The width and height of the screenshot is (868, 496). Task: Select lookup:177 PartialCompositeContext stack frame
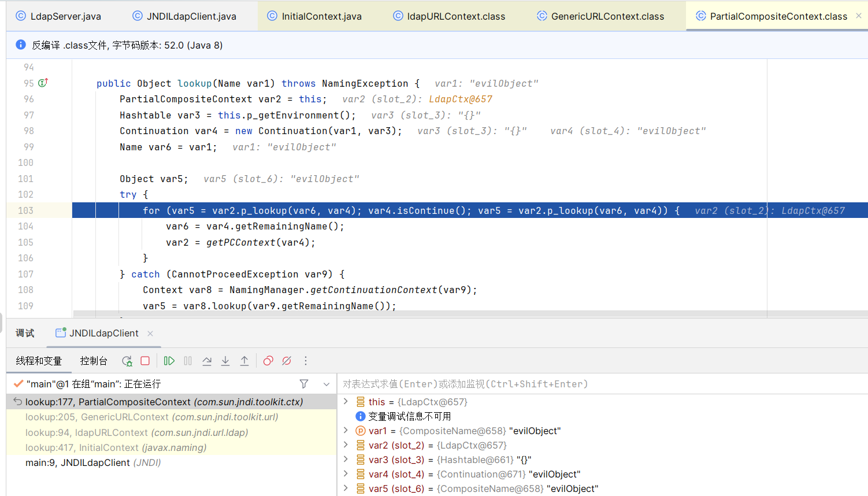172,402
